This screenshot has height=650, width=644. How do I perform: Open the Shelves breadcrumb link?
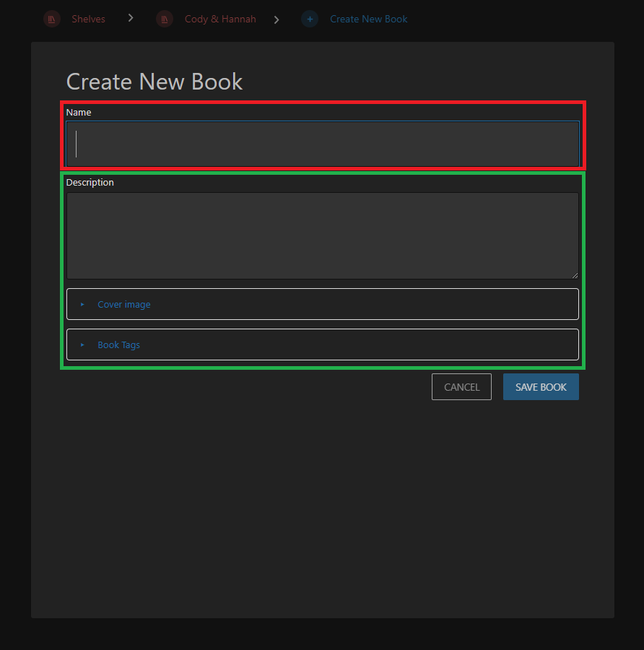pyautogui.click(x=88, y=19)
